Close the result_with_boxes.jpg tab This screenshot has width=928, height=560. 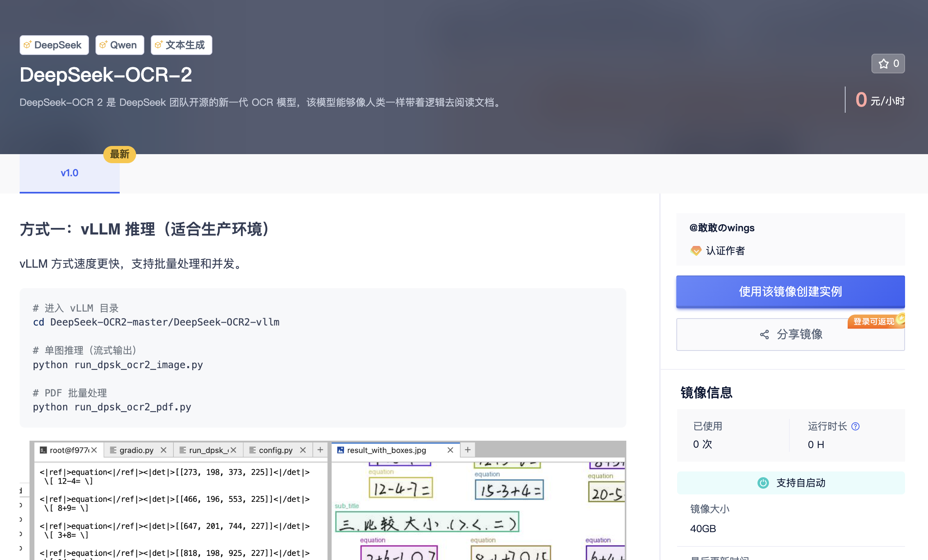click(450, 450)
